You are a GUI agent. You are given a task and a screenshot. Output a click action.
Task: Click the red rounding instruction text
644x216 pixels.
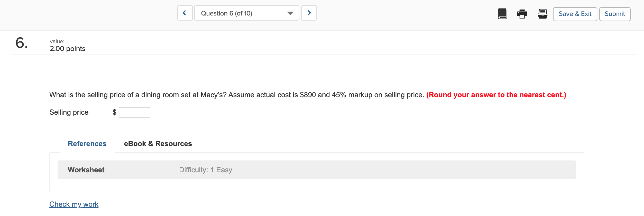point(496,95)
